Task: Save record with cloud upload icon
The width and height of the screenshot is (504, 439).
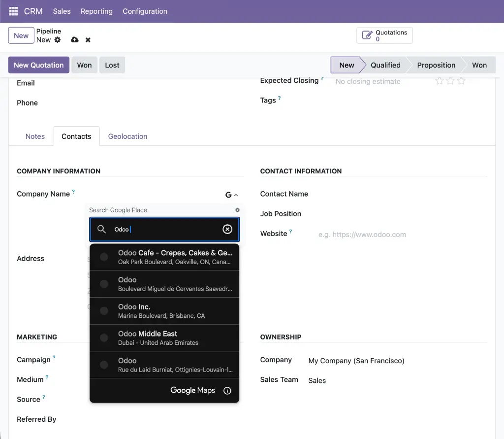Action: coord(75,39)
